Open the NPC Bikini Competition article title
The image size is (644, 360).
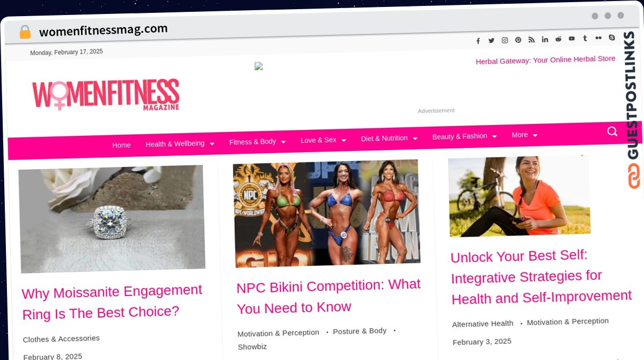coord(328,296)
